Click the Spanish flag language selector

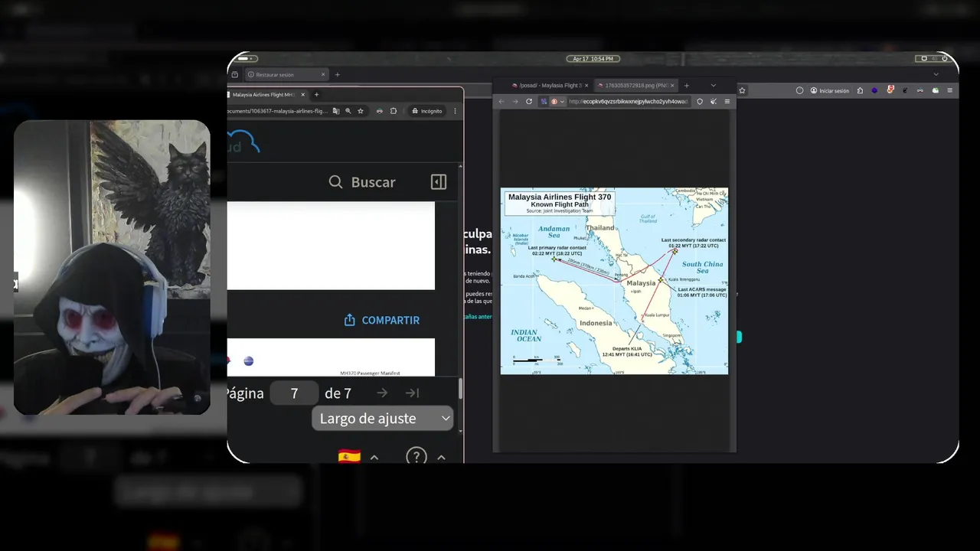[349, 457]
